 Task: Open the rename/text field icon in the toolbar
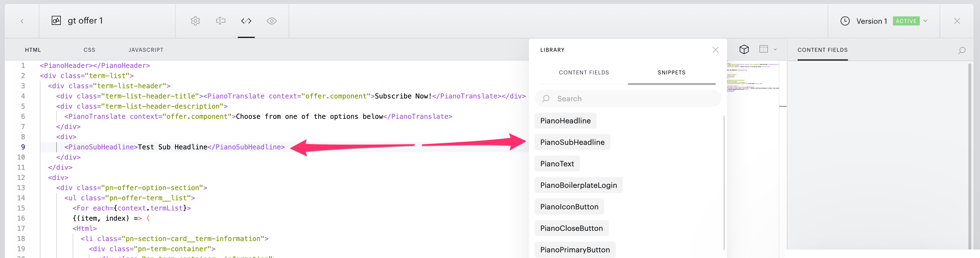point(221,21)
